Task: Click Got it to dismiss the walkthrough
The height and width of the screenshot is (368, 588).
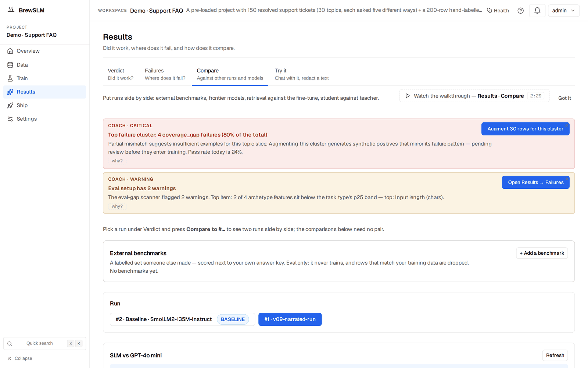Action: tap(564, 98)
